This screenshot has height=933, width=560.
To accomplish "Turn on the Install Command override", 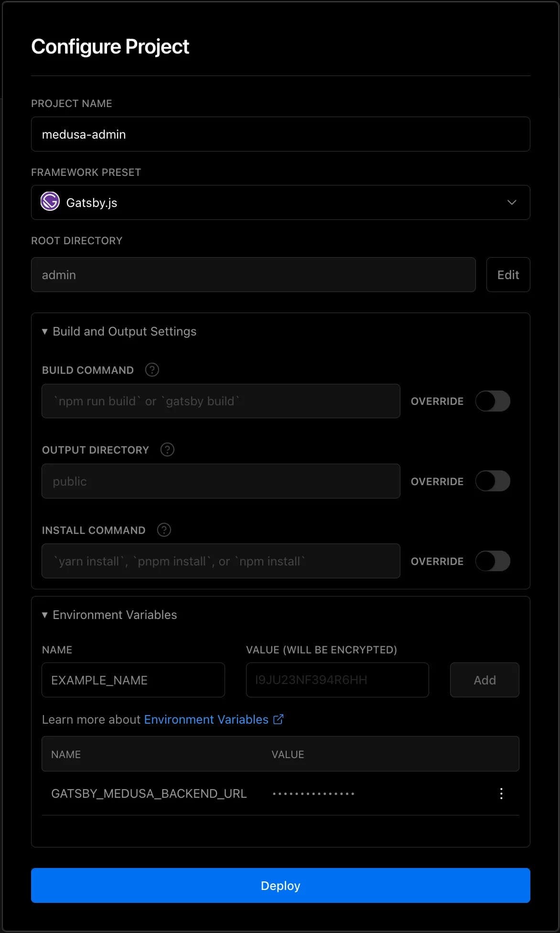I will point(493,561).
